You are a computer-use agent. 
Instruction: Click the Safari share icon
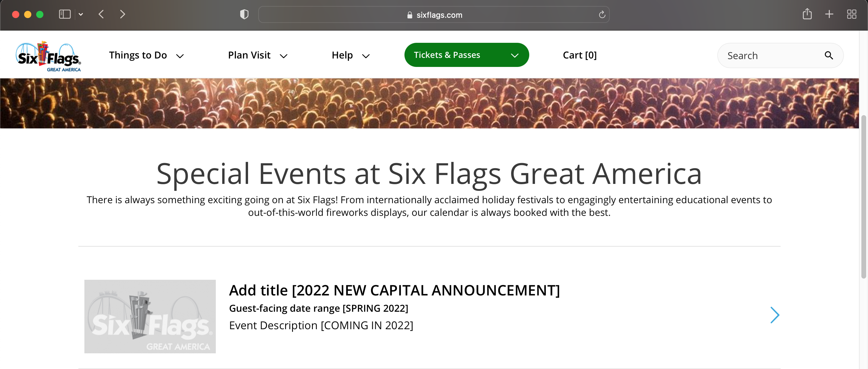point(807,14)
